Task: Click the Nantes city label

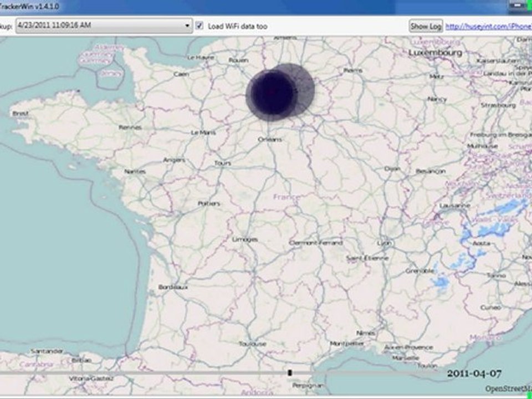Action: point(135,171)
